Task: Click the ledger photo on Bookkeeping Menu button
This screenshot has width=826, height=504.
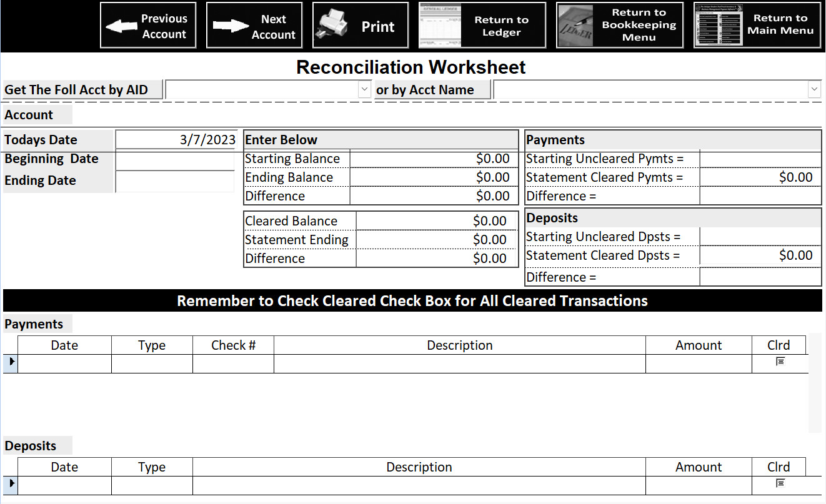Action: click(575, 26)
